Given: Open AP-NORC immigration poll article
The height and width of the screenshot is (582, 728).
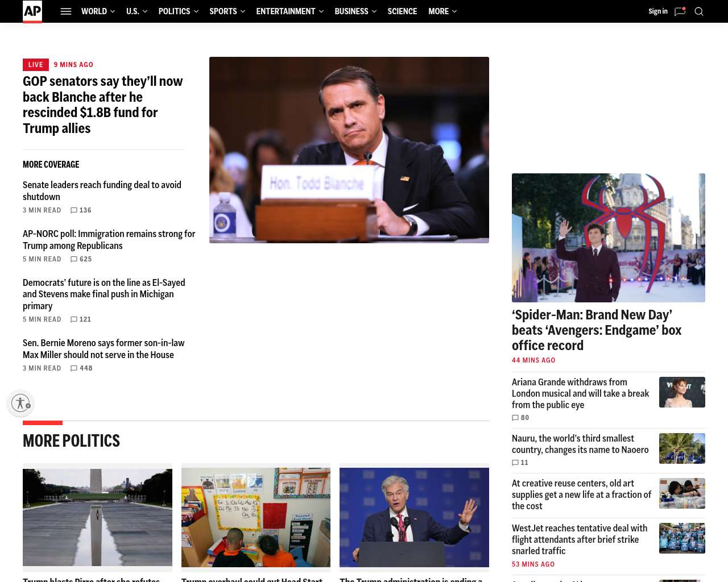Looking at the screenshot, I should [x=109, y=240].
